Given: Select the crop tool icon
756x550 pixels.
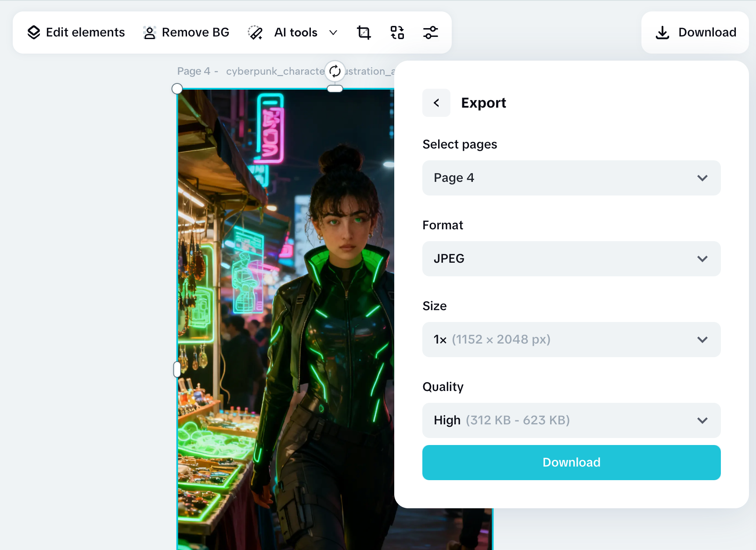Looking at the screenshot, I should coord(364,33).
